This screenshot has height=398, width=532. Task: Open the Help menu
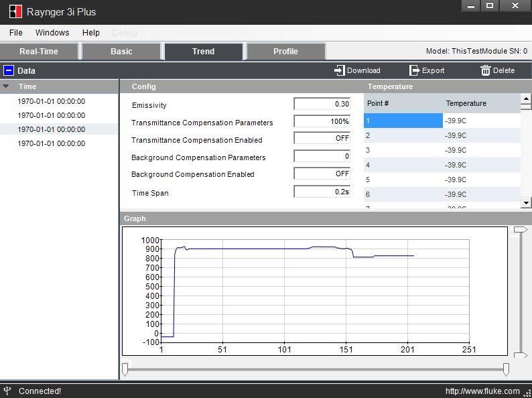[91, 33]
